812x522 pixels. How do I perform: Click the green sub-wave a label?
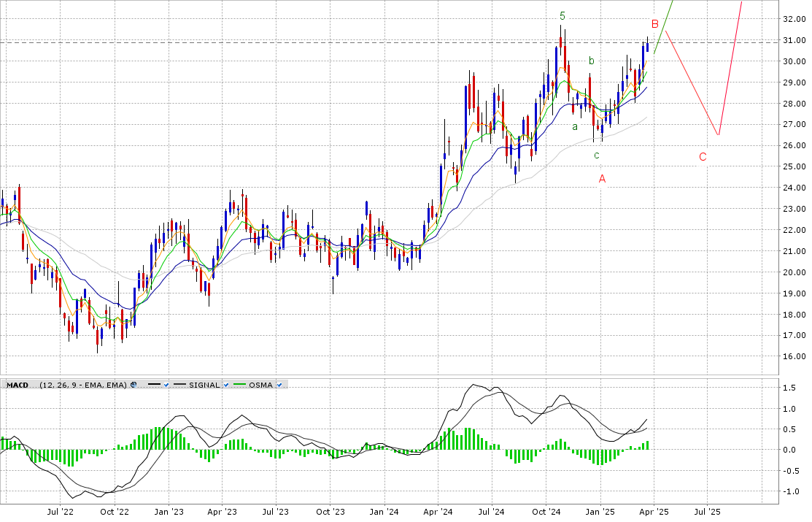pyautogui.click(x=575, y=126)
